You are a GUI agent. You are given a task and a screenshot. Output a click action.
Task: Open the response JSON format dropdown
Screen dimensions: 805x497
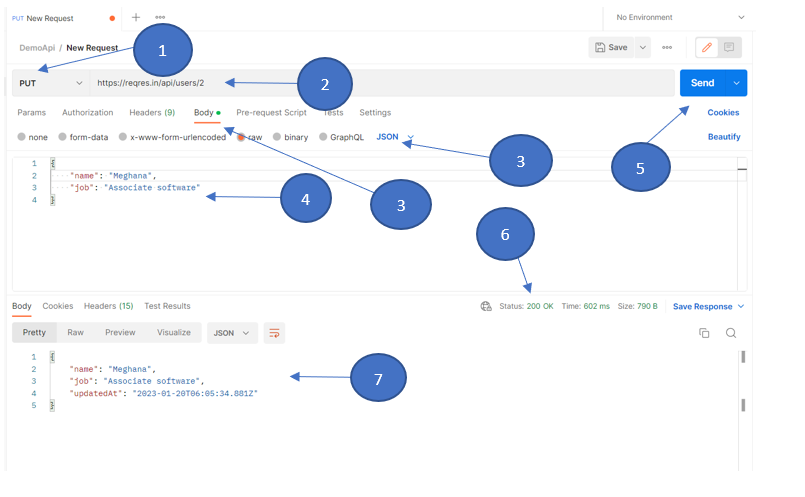(x=232, y=333)
